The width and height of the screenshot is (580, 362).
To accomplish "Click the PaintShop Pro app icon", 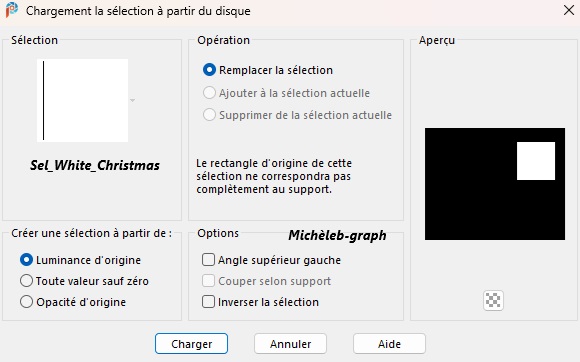I will point(11,10).
